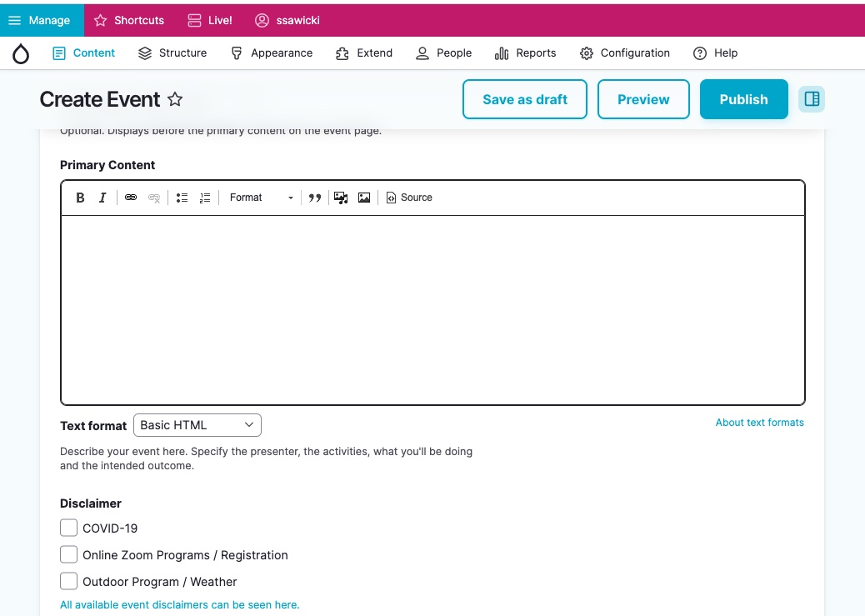Click the insert image icon
865x616 pixels.
point(364,198)
